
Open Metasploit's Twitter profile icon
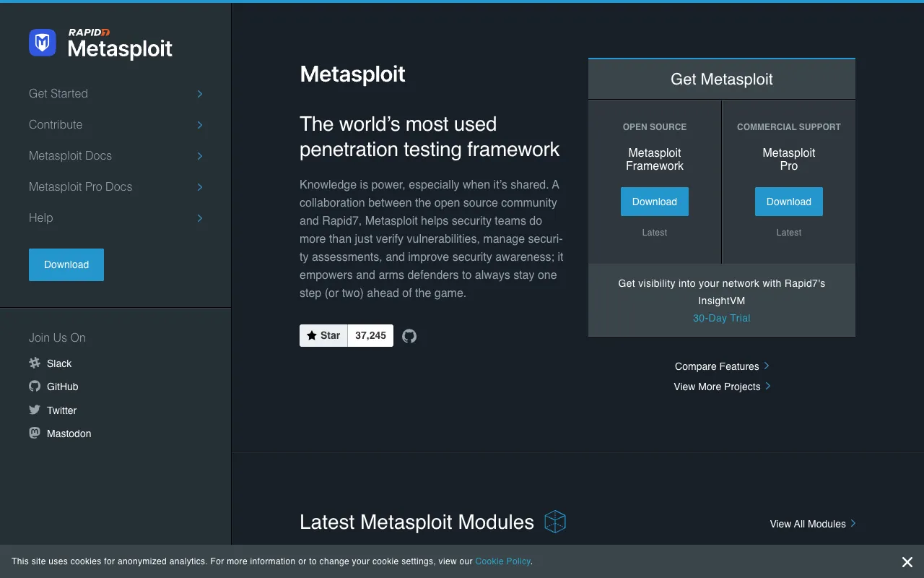pyautogui.click(x=34, y=410)
